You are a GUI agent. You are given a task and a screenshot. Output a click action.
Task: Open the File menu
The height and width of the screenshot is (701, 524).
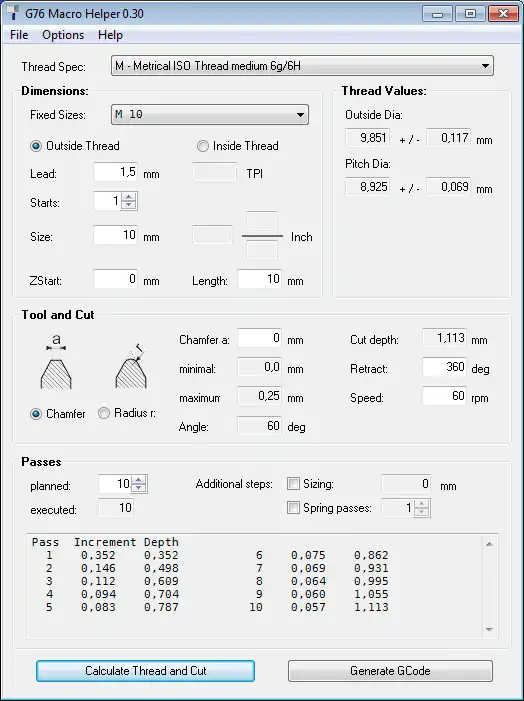(x=19, y=35)
